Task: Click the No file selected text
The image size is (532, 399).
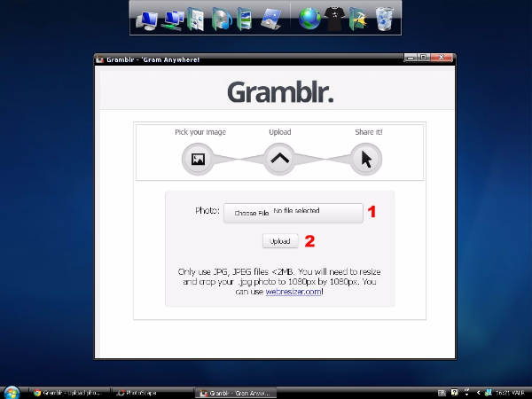Action: [x=296, y=211]
